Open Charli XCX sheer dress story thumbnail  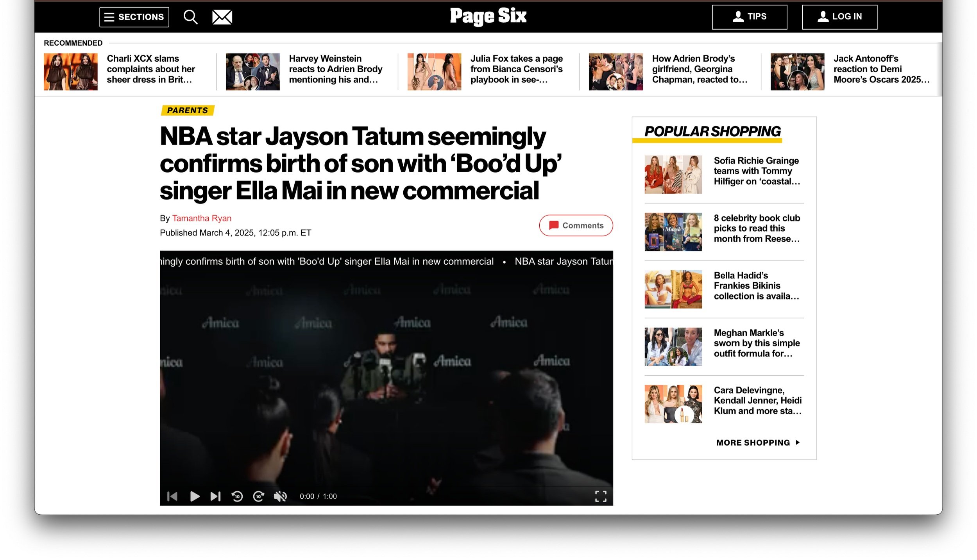click(71, 72)
